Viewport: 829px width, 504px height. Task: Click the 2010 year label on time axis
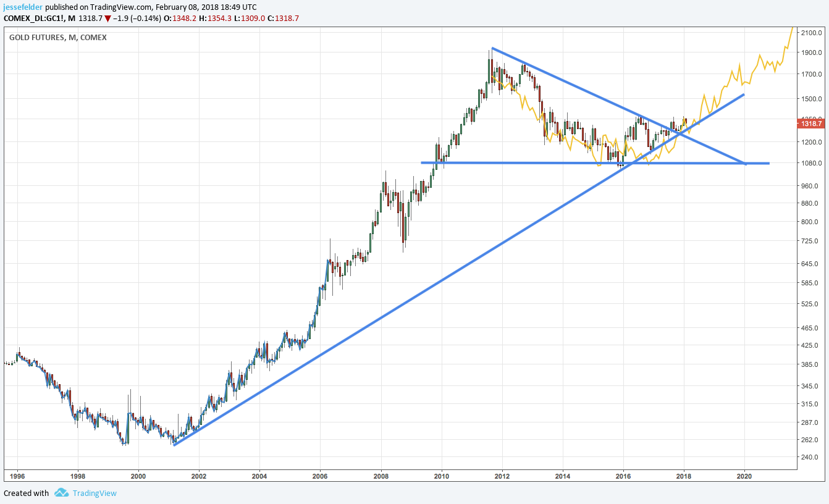(x=442, y=476)
